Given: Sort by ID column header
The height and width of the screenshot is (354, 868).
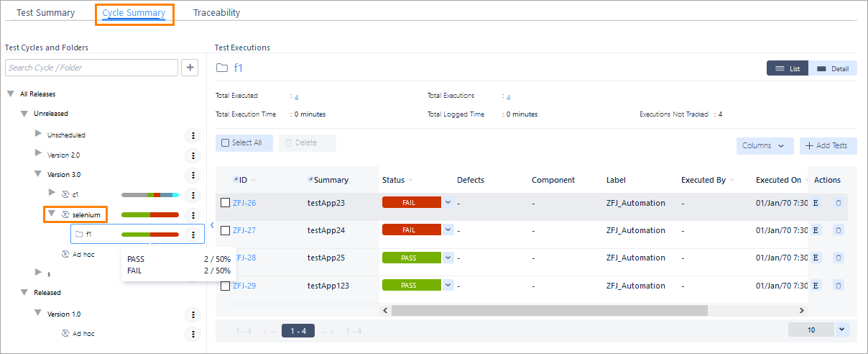Looking at the screenshot, I should click(244, 180).
